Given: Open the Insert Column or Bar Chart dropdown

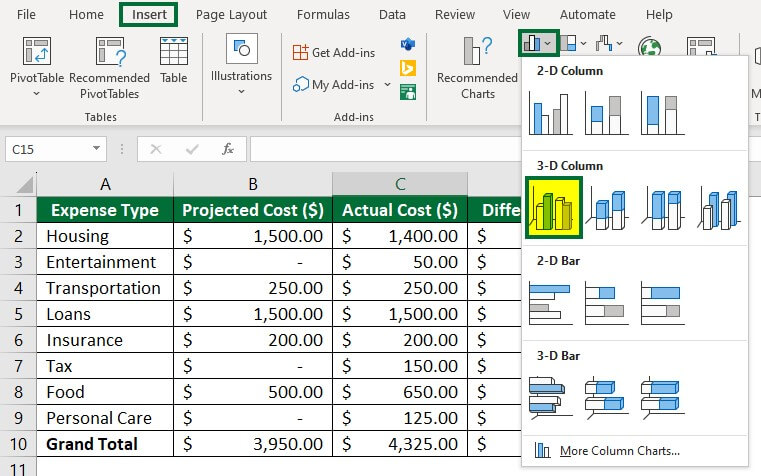Looking at the screenshot, I should tap(537, 44).
